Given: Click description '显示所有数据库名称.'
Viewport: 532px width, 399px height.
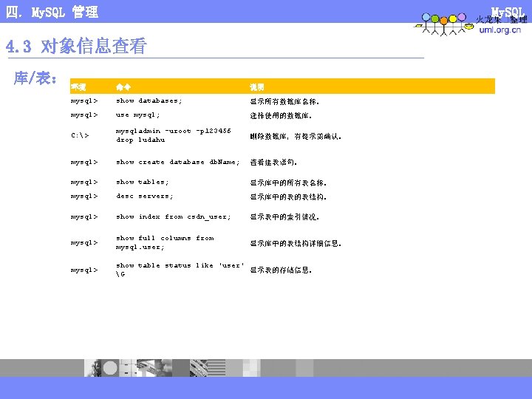Looking at the screenshot, I should click(284, 101).
